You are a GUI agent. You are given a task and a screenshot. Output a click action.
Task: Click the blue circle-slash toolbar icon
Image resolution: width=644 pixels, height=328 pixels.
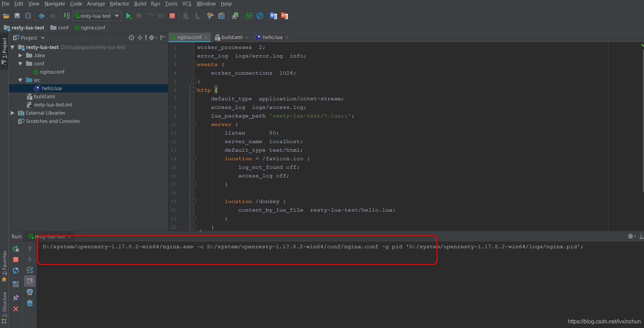click(x=260, y=16)
